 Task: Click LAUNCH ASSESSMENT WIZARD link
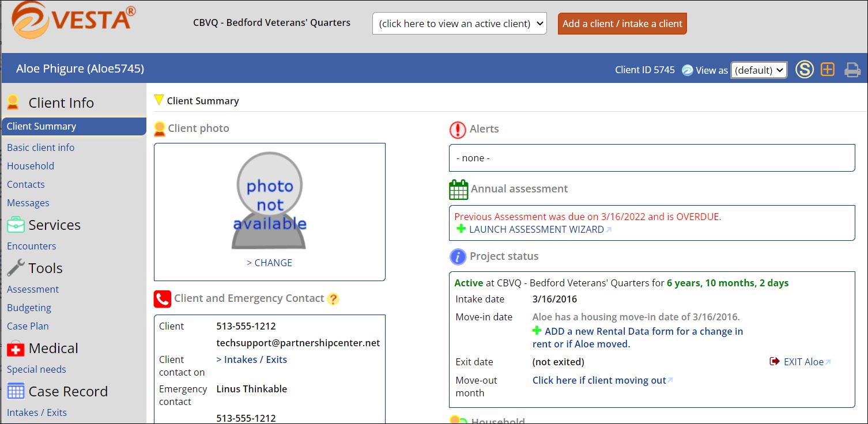pyautogui.click(x=537, y=229)
